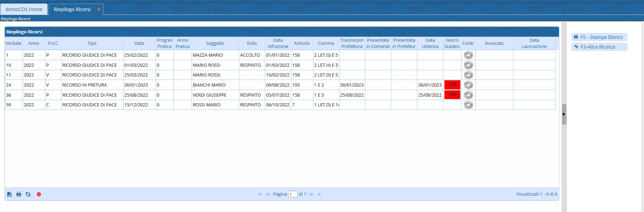This screenshot has height=212, width=644.
Task: Click the gear icon in verbale 59 row
Action: [x=468, y=105]
